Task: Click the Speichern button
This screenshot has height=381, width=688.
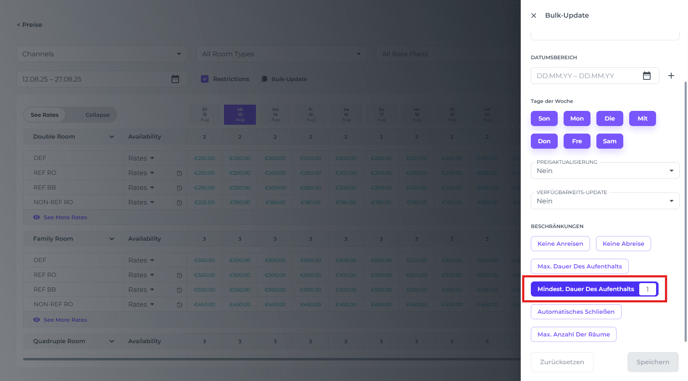Action: point(653,362)
